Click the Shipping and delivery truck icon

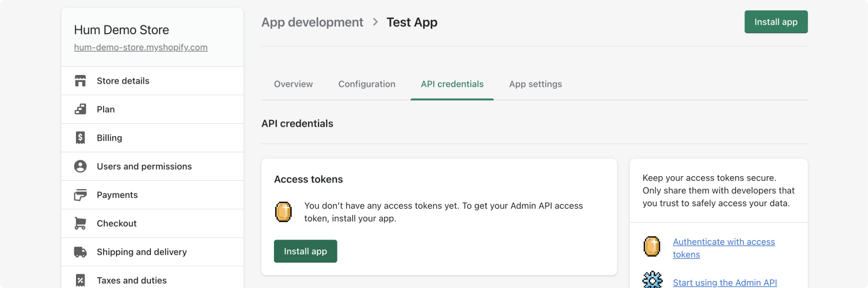click(80, 252)
